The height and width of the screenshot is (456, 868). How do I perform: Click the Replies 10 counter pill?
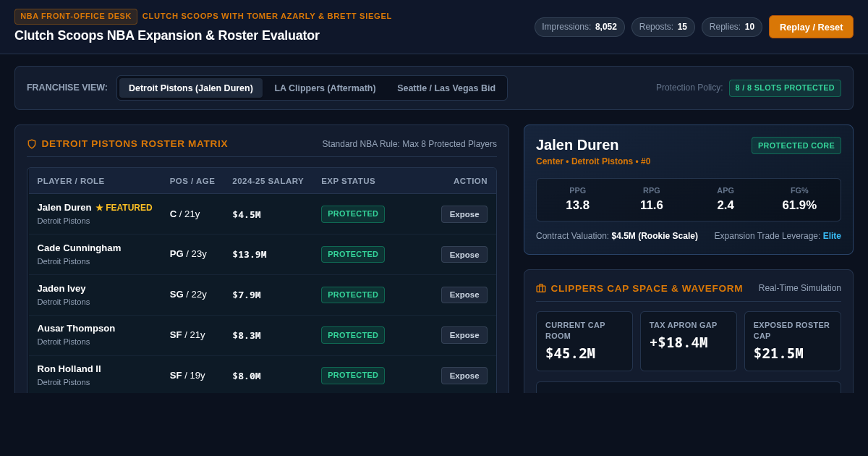point(732,27)
